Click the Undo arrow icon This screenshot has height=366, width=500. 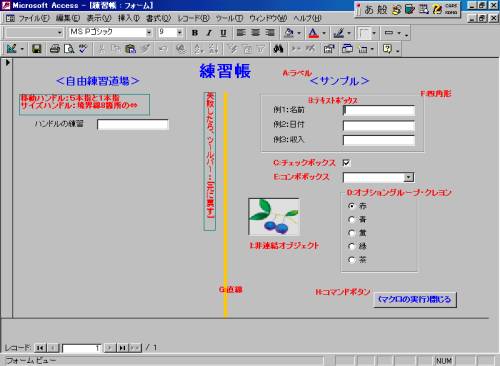(x=163, y=49)
